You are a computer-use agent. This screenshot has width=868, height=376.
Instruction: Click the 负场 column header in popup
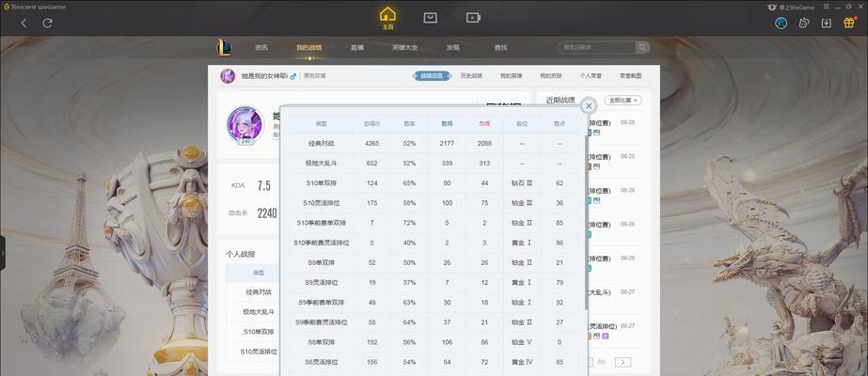click(484, 124)
